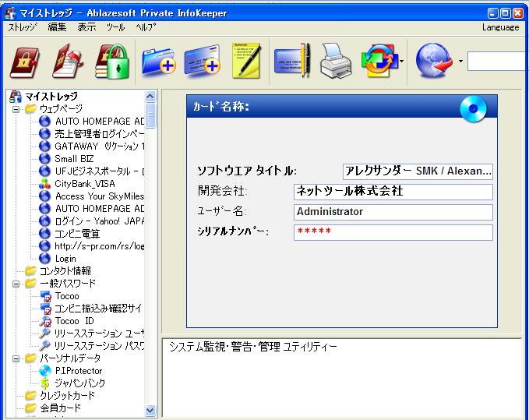The width and height of the screenshot is (529, 420).
Task: Click the add folder icon
Action: click(158, 62)
